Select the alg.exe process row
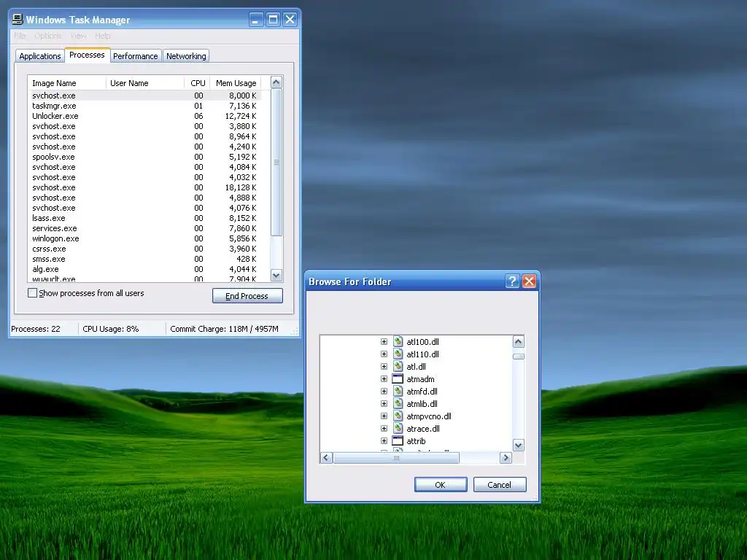The width and height of the screenshot is (747, 560). point(144,269)
